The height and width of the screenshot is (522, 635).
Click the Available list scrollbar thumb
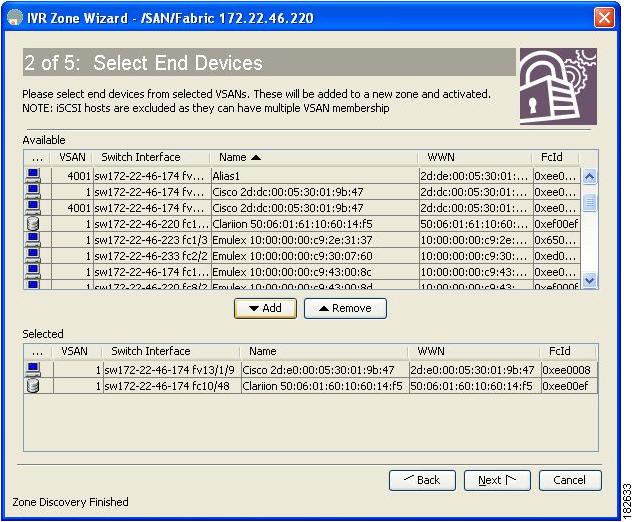point(590,203)
